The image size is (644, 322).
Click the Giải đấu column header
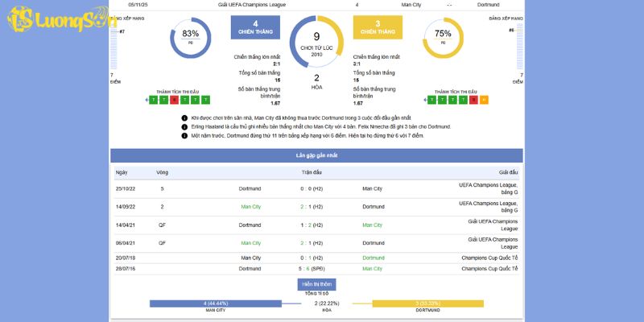(x=508, y=172)
